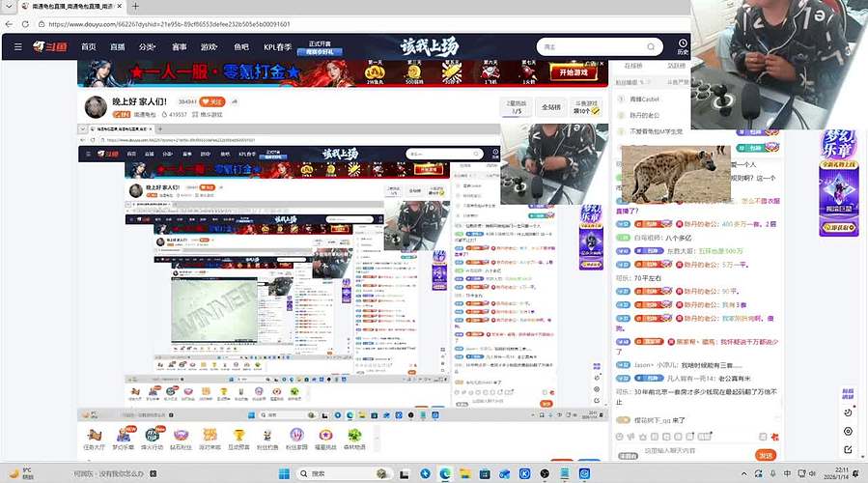
Task: Open the 粉丝家园 activity icon
Action: (296, 439)
